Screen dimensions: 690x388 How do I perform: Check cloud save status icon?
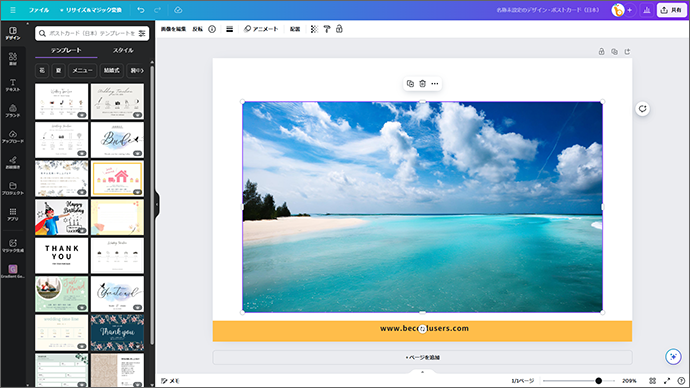point(178,10)
